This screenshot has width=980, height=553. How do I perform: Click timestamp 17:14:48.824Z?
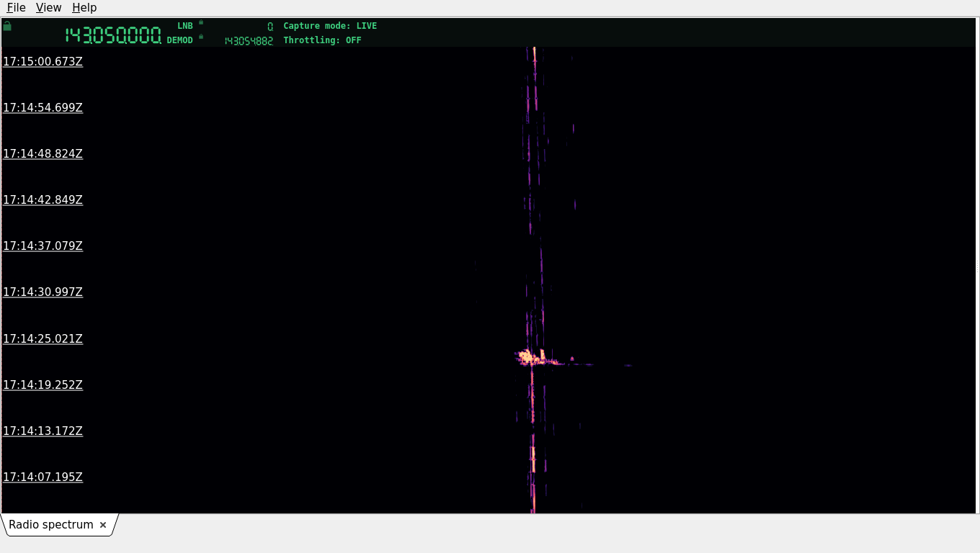point(43,154)
